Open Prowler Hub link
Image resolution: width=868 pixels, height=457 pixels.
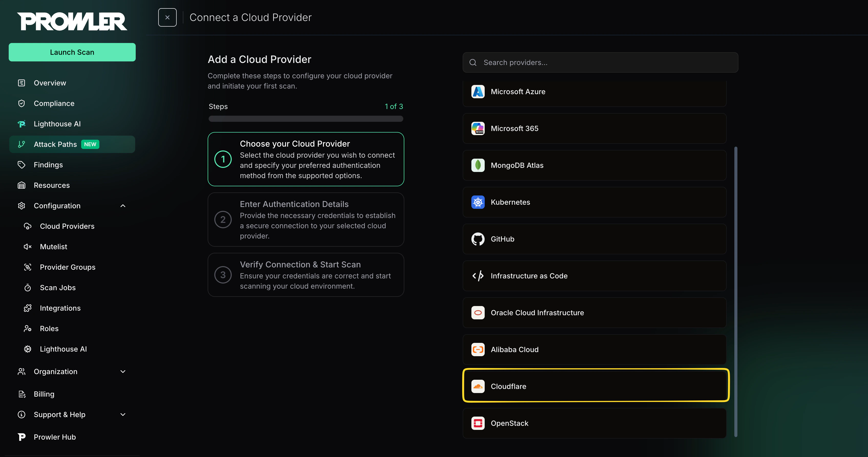pyautogui.click(x=55, y=437)
